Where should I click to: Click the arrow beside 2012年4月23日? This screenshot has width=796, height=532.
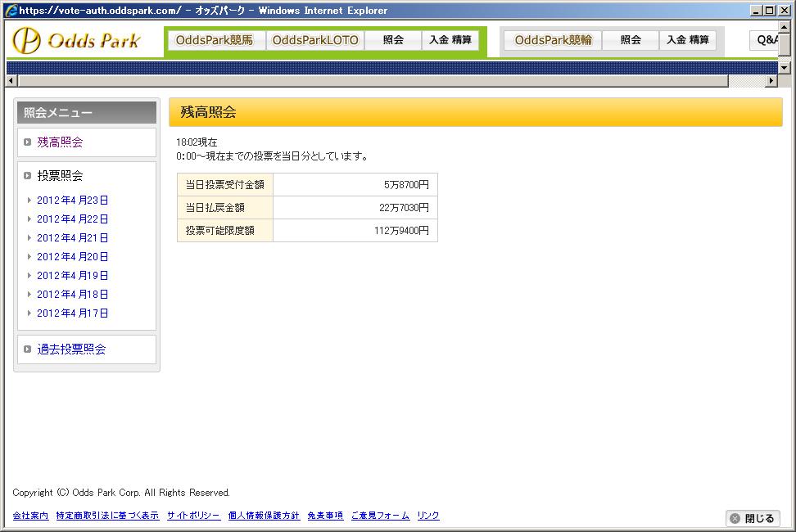(x=29, y=201)
